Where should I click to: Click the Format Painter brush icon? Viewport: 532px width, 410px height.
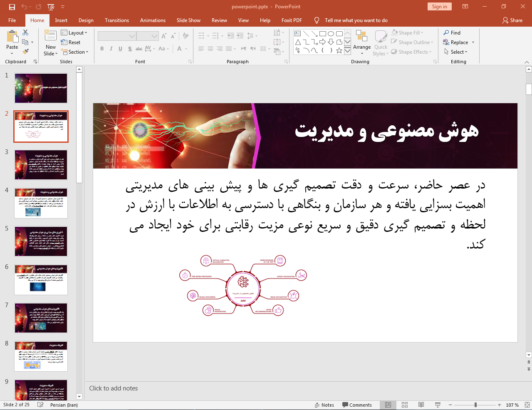pyautogui.click(x=25, y=52)
